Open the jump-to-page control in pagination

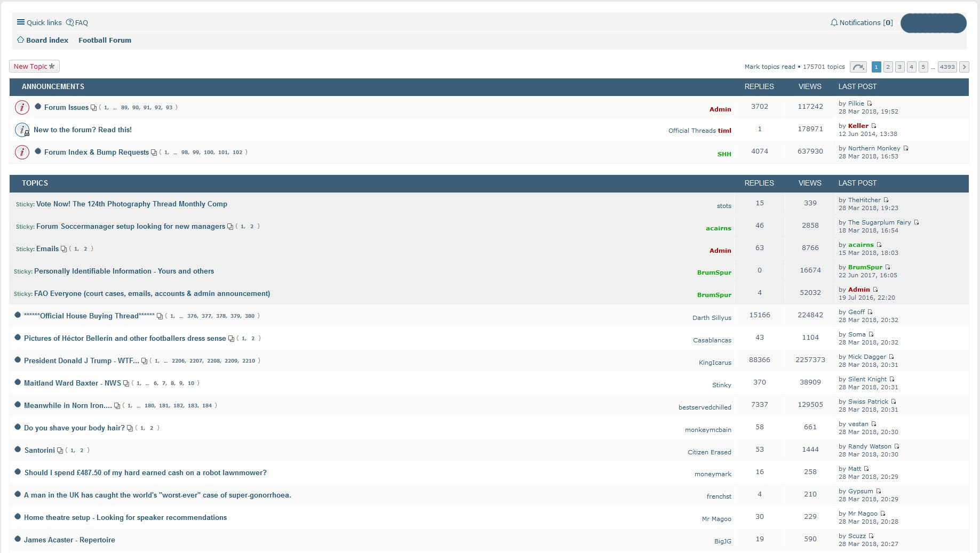click(x=858, y=67)
